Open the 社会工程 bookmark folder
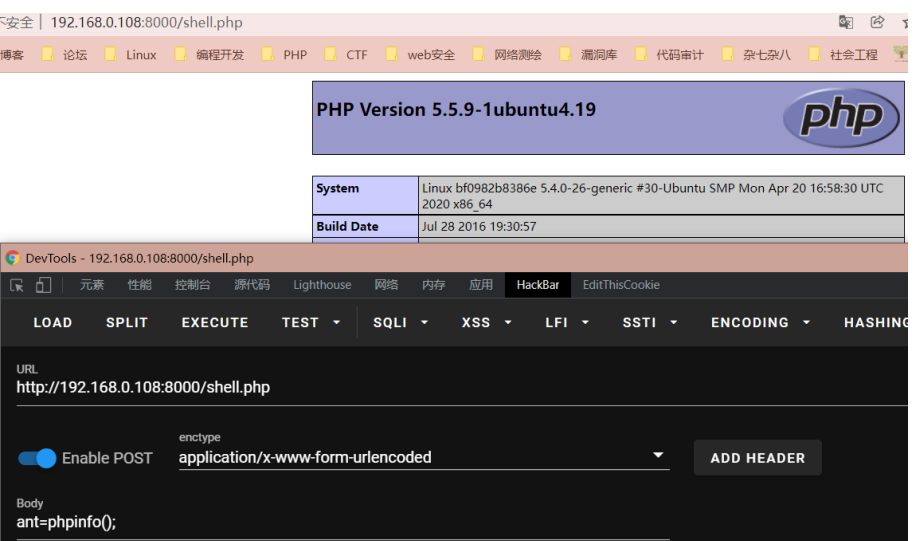This screenshot has width=922, height=541. [x=843, y=55]
